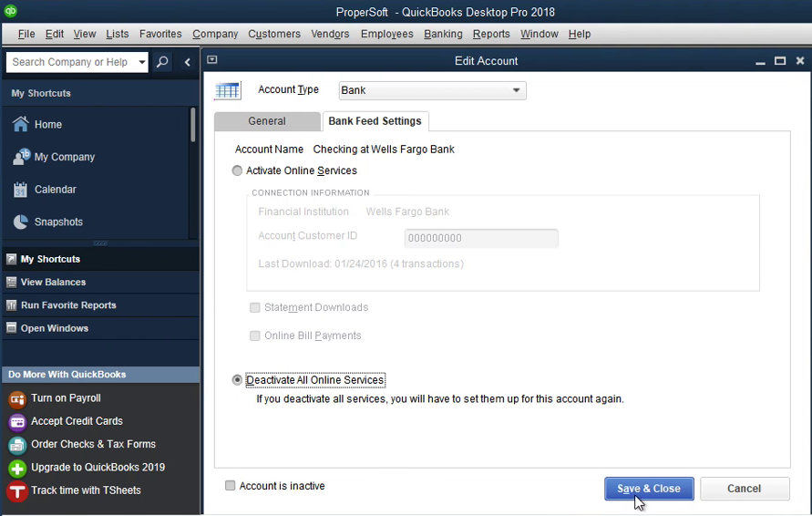Click the Order Checks & Tax Forms icon
This screenshot has width=812, height=516.
(x=17, y=445)
